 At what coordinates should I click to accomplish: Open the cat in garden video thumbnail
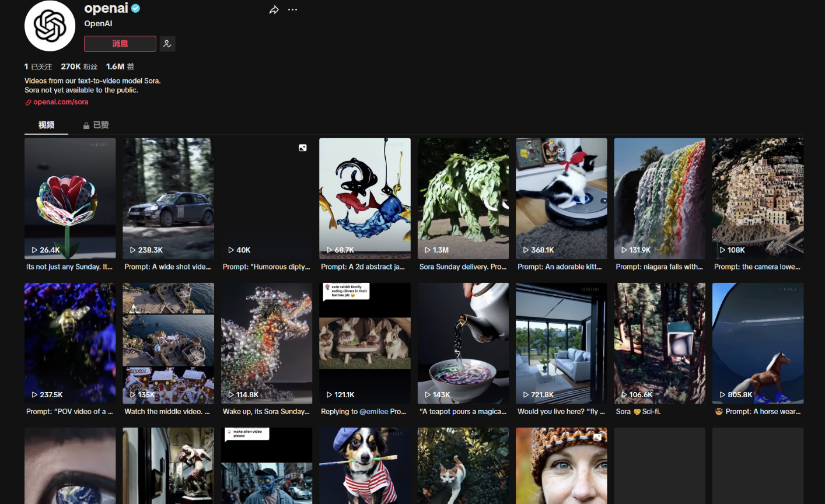(463, 466)
